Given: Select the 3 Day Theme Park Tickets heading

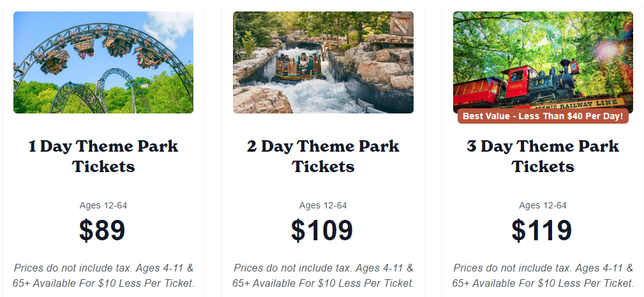Looking at the screenshot, I should (x=543, y=156).
